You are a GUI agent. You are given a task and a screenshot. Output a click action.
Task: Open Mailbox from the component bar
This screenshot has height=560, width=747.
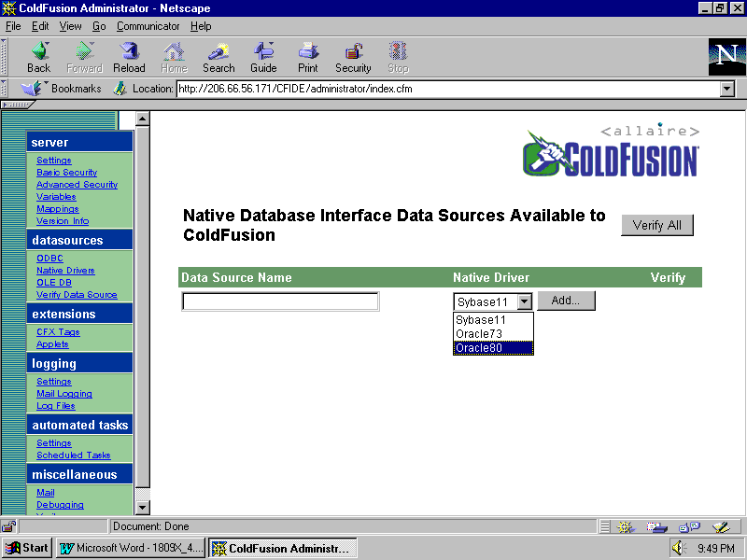[x=656, y=526]
